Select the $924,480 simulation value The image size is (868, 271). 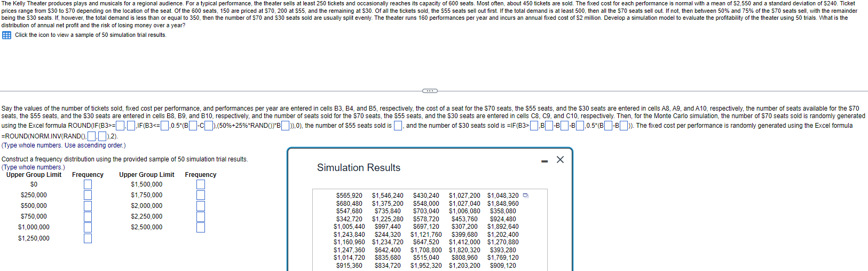coord(503,219)
